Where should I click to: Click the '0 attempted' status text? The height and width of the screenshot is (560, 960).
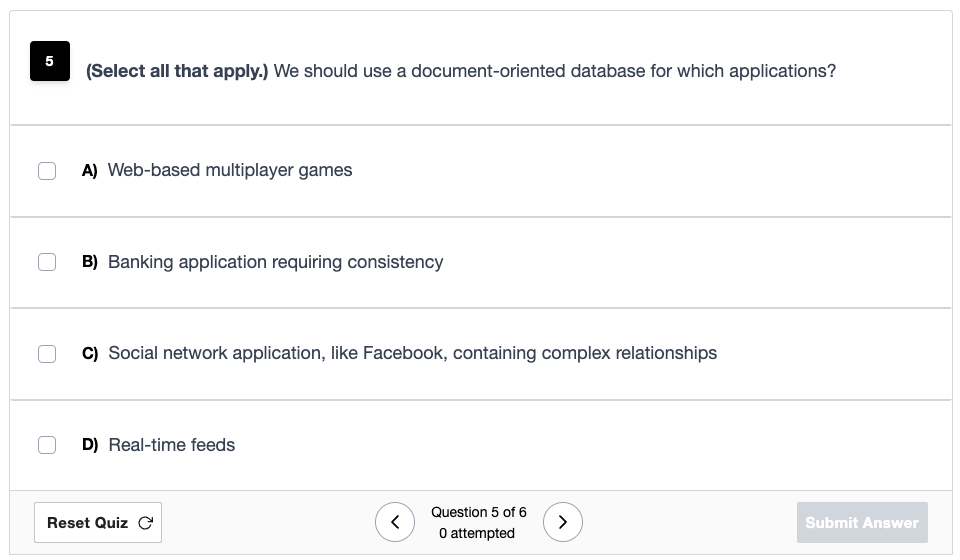477,534
